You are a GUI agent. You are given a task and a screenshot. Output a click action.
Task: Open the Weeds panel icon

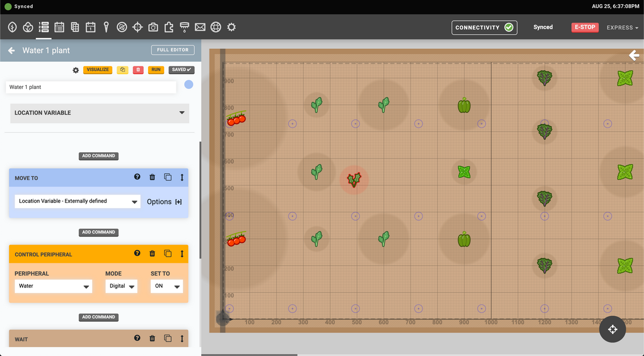coord(121,27)
